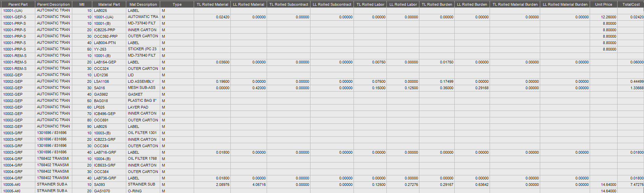Click the LL Rolled Material Burden header
Screen dimensions: 644x193
[565, 4]
